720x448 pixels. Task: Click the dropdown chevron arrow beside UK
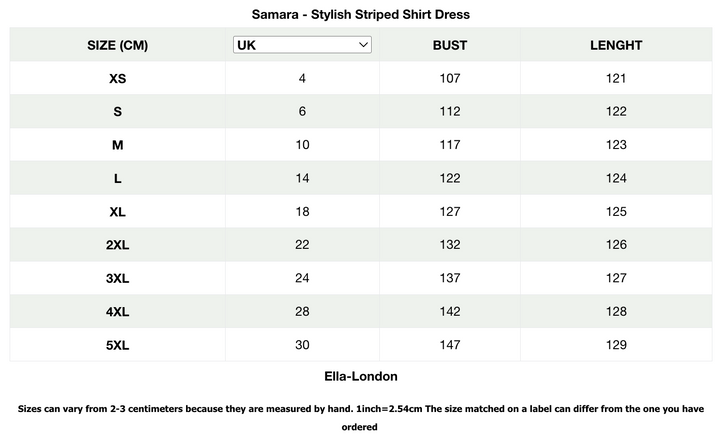[x=363, y=45]
